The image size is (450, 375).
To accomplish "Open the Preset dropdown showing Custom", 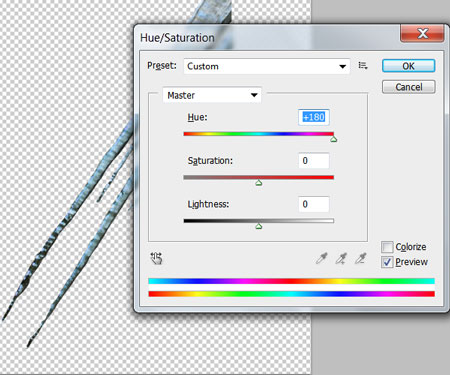I will [267, 66].
